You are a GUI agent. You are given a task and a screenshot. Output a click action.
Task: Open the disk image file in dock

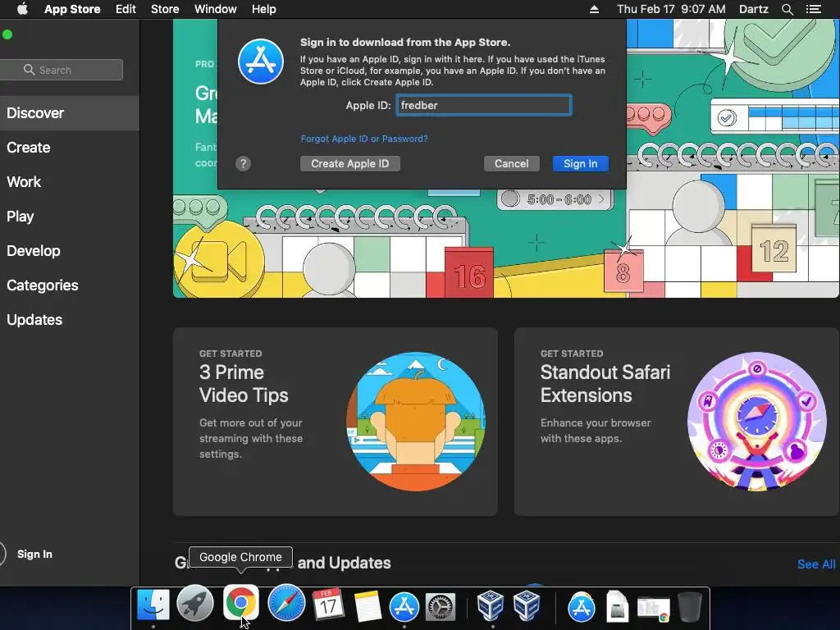tap(617, 607)
